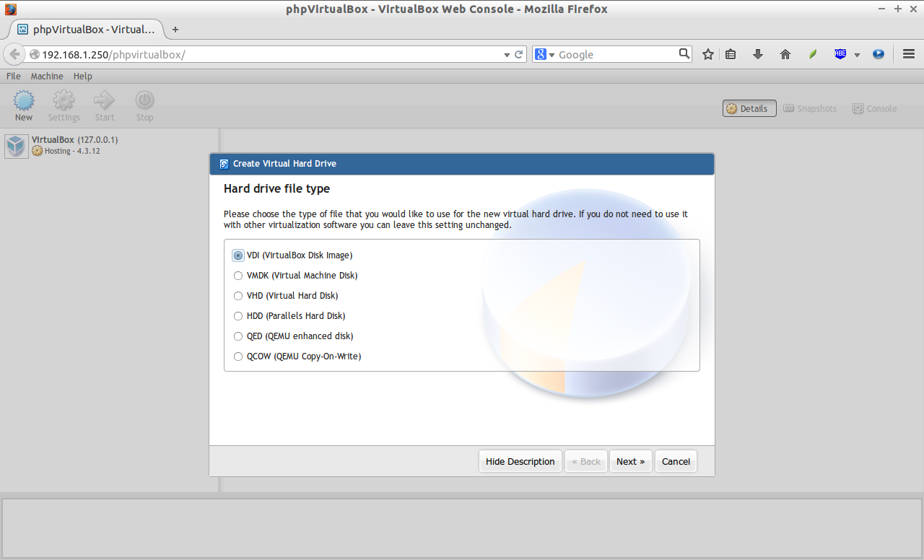The width and height of the screenshot is (924, 560).
Task: Open the Machine menu
Action: (47, 76)
